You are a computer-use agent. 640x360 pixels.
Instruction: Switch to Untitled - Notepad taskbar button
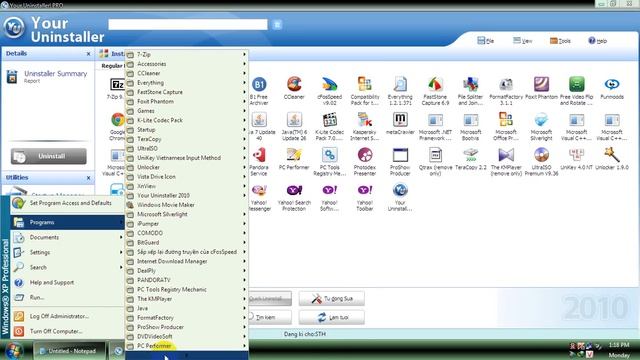pos(69,351)
